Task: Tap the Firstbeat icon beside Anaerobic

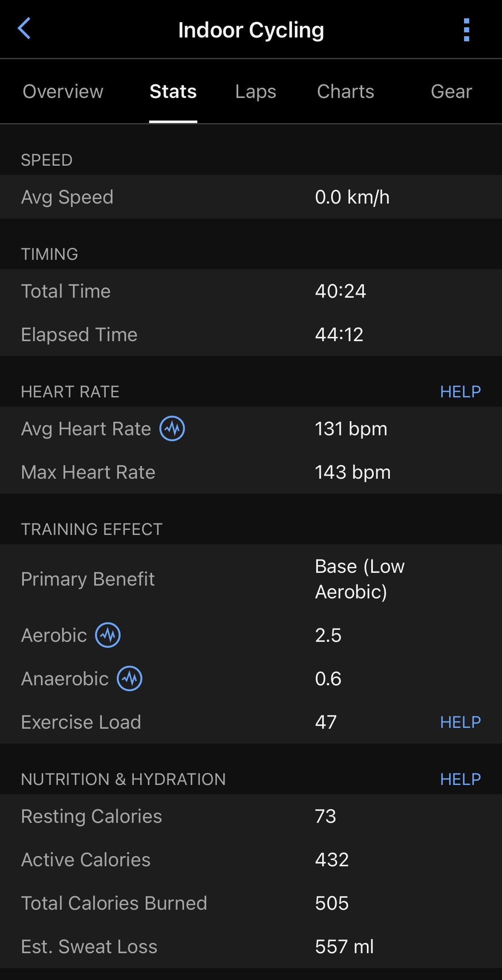Action: pyautogui.click(x=130, y=678)
